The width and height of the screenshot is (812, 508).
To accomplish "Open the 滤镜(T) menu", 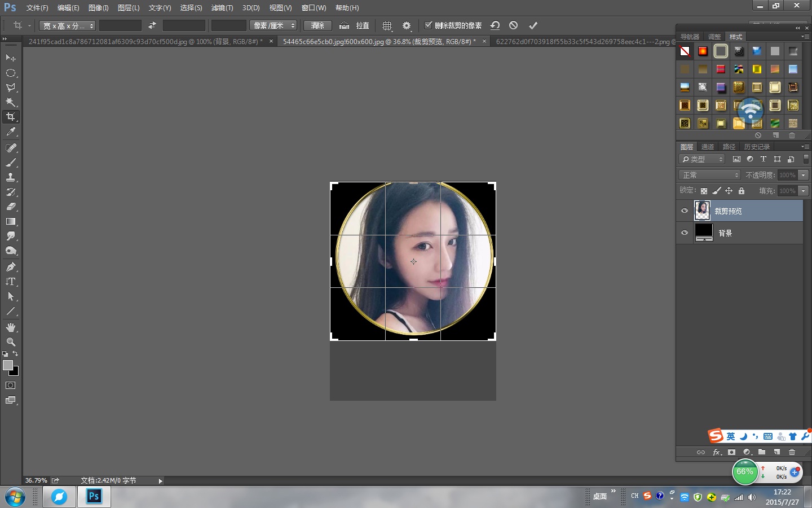I will [222, 8].
